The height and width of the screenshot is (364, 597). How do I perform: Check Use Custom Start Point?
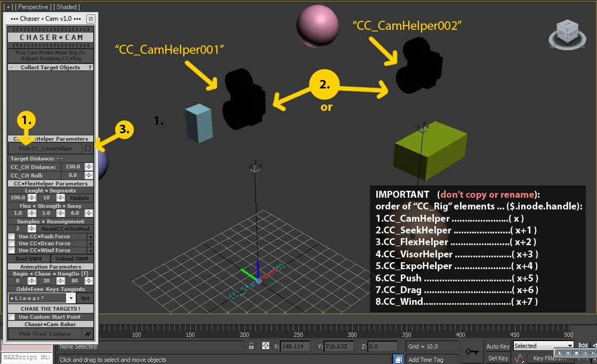(x=12, y=317)
